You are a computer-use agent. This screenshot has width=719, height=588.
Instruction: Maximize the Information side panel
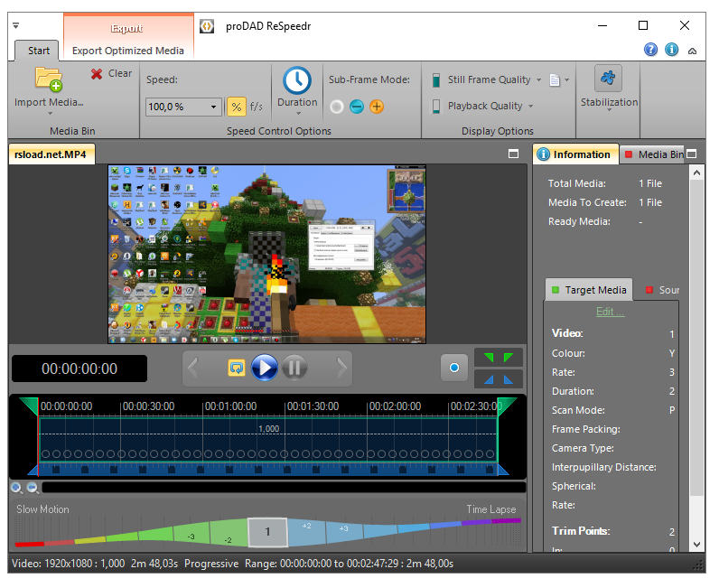(x=692, y=154)
